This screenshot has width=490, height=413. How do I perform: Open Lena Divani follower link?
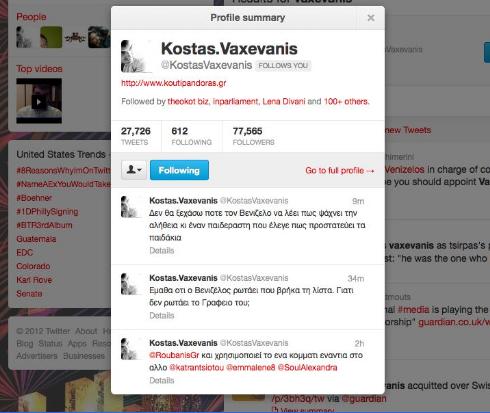click(284, 101)
